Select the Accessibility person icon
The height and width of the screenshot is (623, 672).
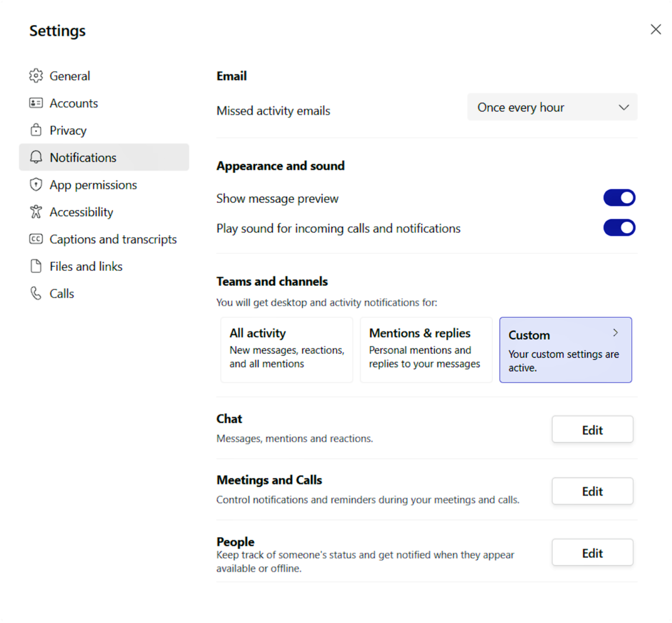pos(36,212)
